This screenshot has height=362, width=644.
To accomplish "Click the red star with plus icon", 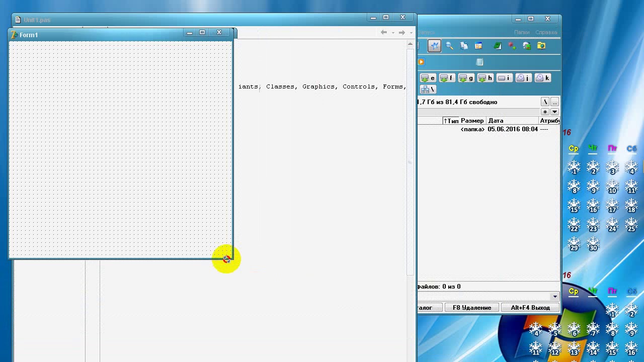I will point(512,46).
